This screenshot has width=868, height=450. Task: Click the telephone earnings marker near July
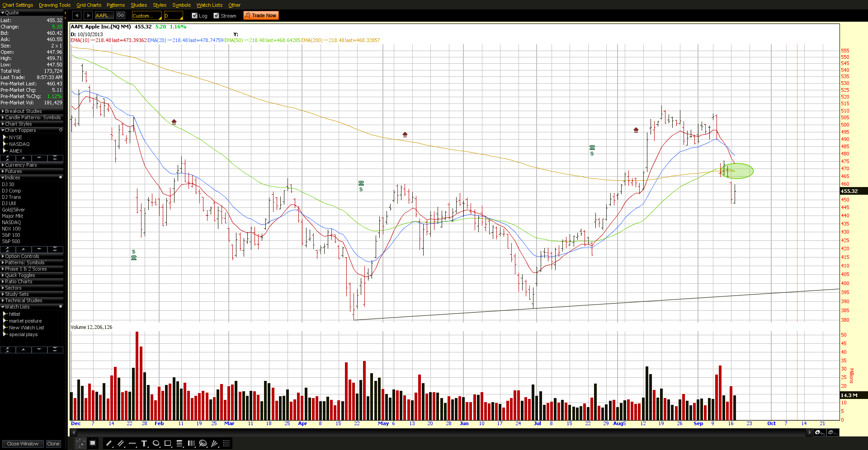click(x=592, y=147)
